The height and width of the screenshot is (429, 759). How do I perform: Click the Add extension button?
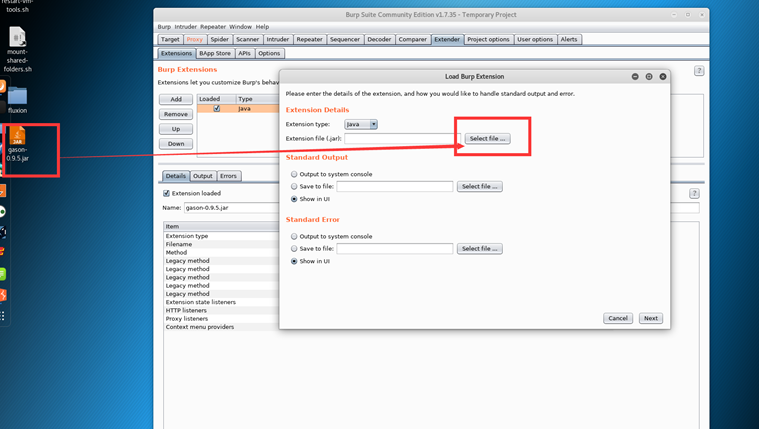(x=176, y=99)
